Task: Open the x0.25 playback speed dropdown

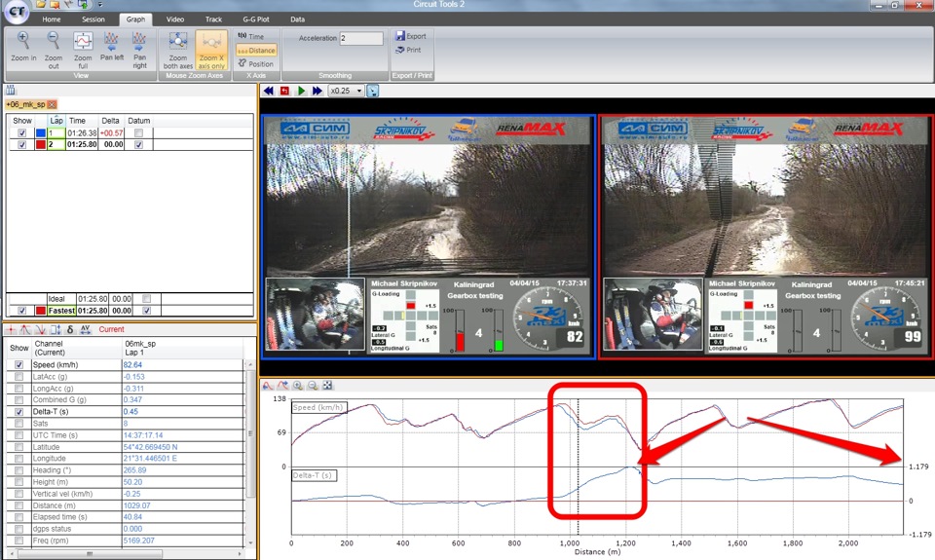Action: [347, 91]
